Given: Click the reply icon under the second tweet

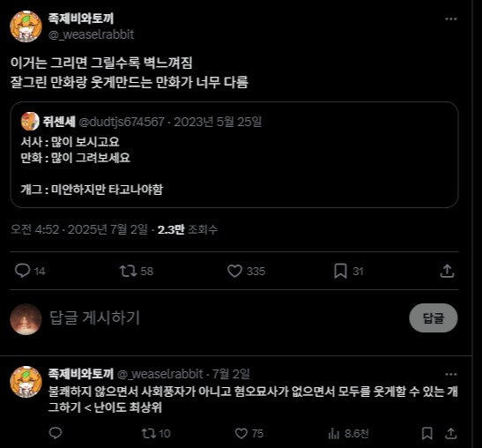Looking at the screenshot, I should (x=56, y=433).
